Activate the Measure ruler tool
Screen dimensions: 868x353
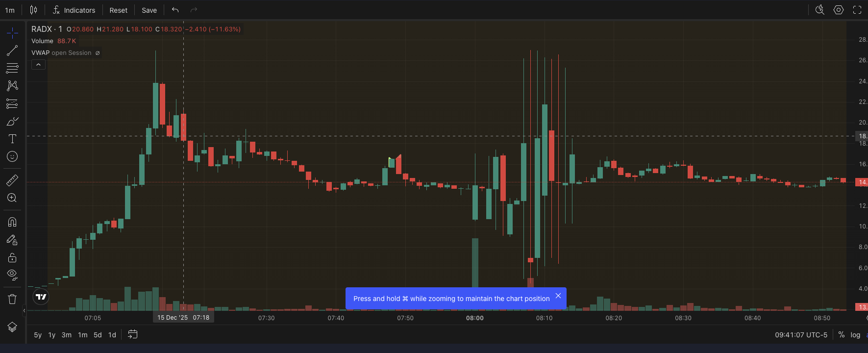[12, 180]
